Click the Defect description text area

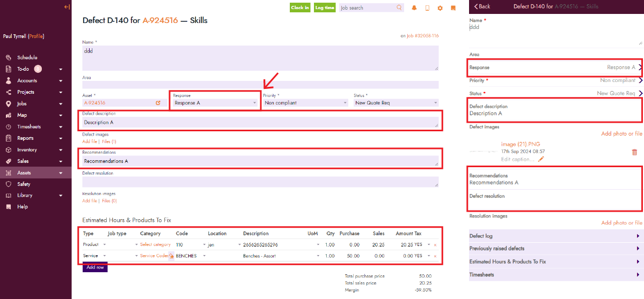260,123
